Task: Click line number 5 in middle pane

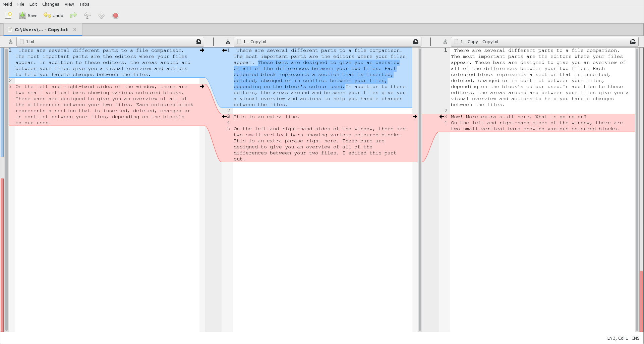Action: [x=228, y=129]
